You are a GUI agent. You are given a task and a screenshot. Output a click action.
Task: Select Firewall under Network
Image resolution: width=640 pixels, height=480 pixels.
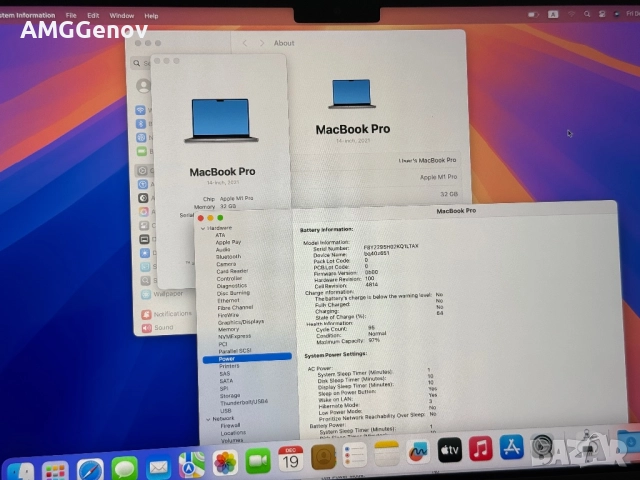pyautogui.click(x=230, y=425)
